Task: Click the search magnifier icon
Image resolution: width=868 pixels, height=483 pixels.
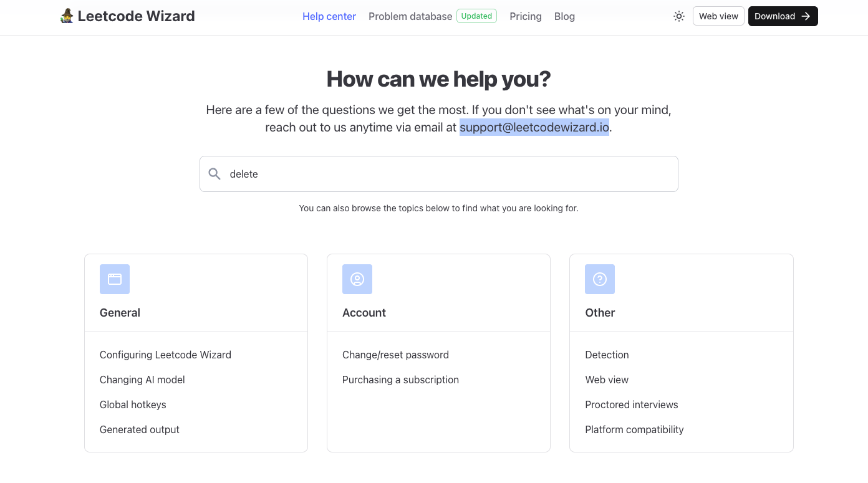Action: click(215, 174)
